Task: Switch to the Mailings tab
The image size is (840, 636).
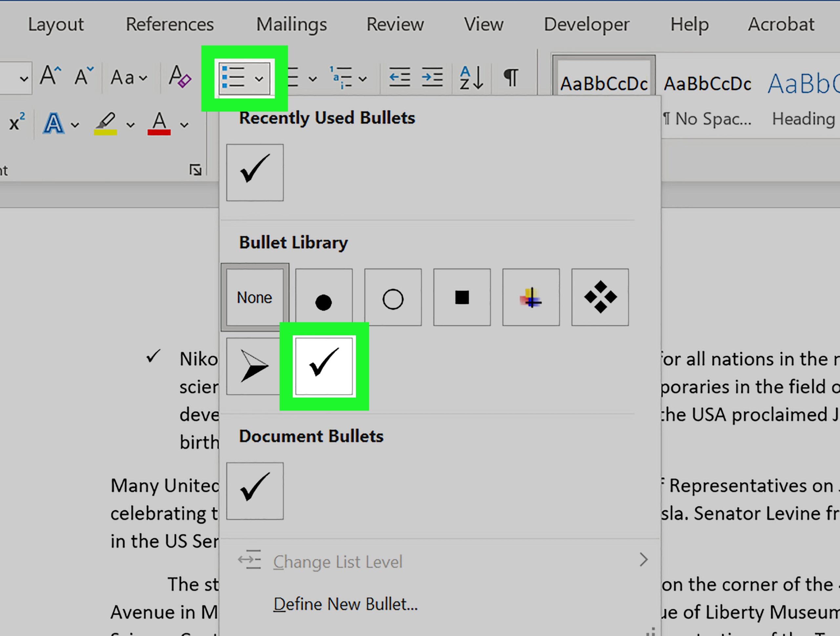Action: click(x=291, y=24)
